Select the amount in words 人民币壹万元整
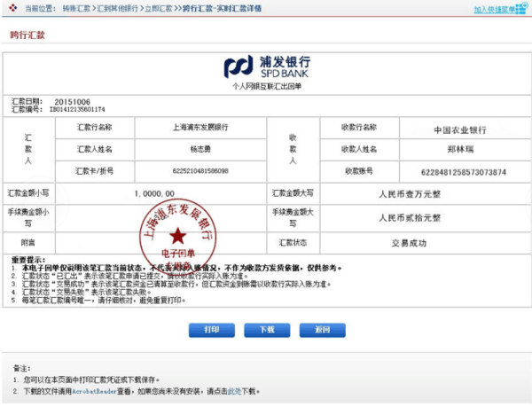The width and height of the screenshot is (532, 407). pyautogui.click(x=410, y=194)
